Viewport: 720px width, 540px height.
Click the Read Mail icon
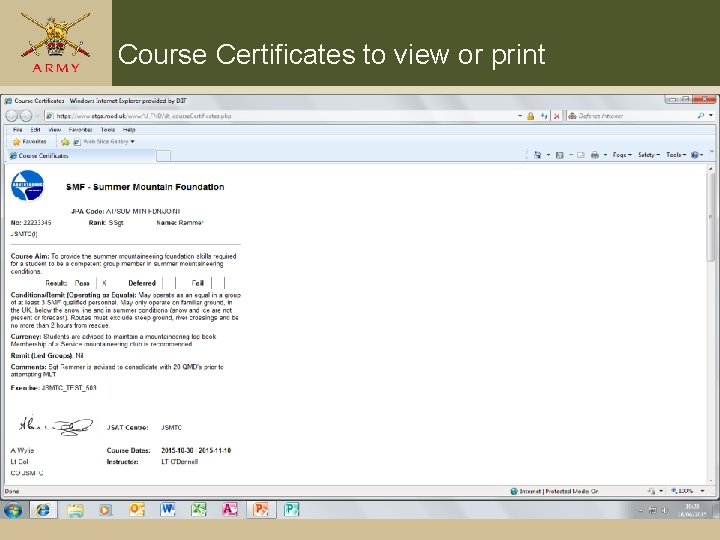[581, 155]
